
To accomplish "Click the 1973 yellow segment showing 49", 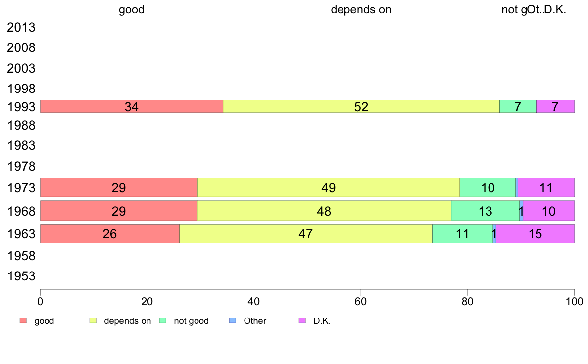I will click(329, 187).
